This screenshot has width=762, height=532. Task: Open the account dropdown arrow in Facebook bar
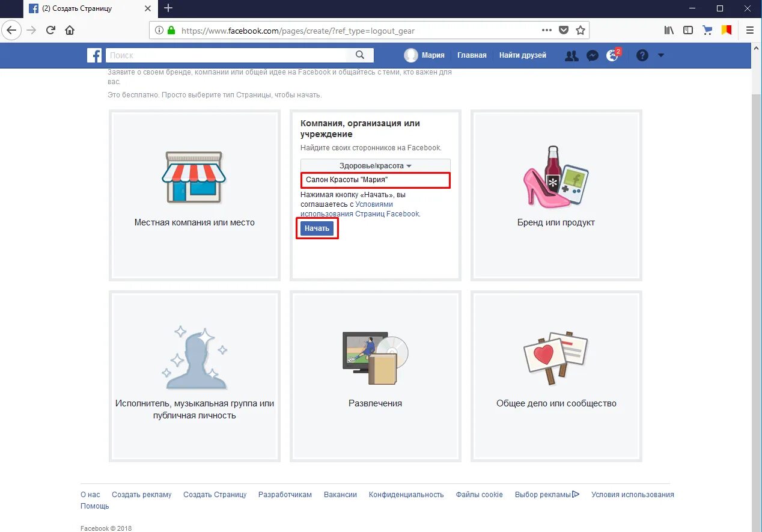pos(661,55)
